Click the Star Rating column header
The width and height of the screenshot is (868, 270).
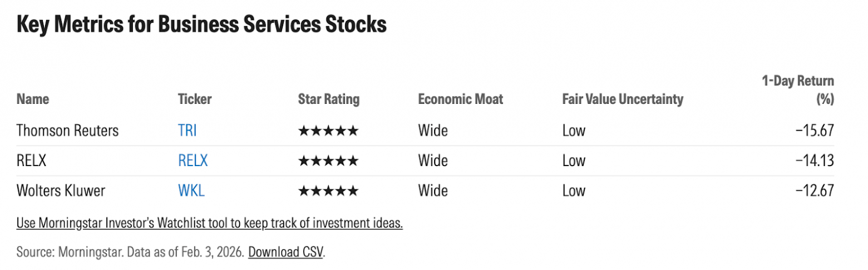pyautogui.click(x=329, y=99)
